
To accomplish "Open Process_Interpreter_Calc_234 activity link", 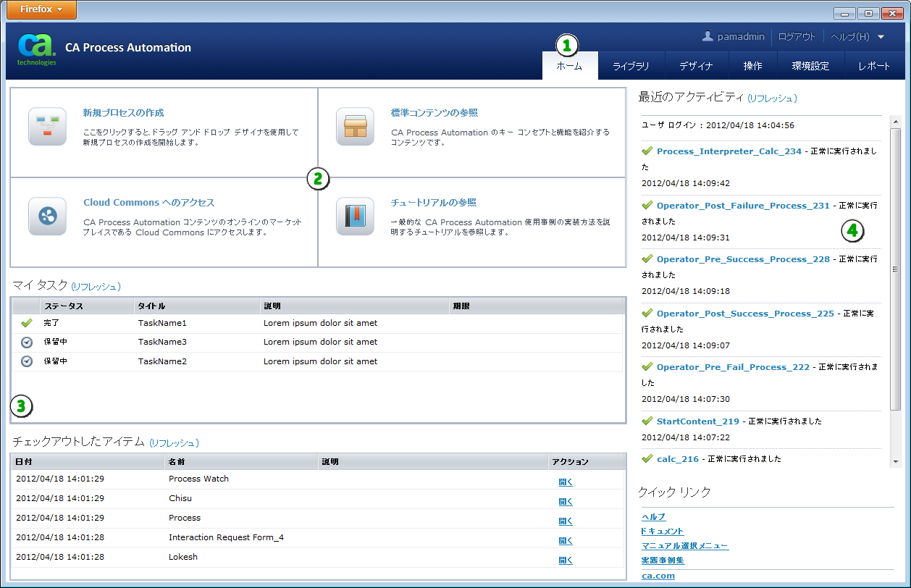I will 729,151.
